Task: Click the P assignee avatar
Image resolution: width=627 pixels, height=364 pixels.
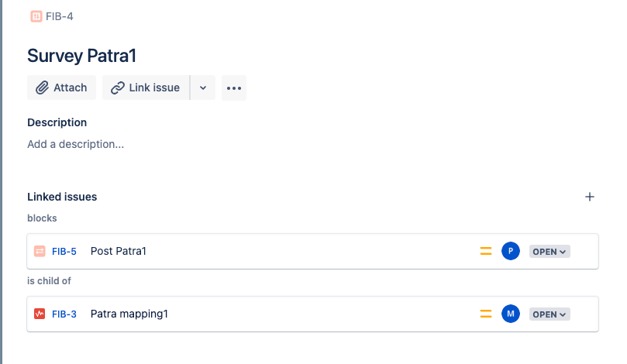Action: point(511,251)
